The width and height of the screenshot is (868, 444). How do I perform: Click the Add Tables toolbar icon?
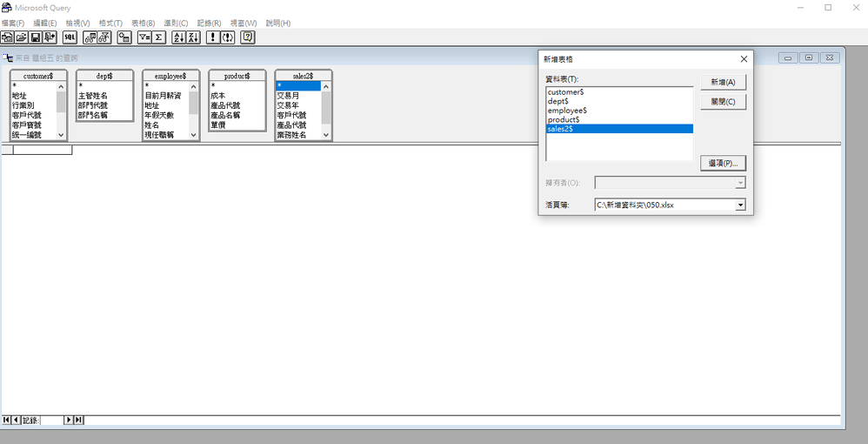(124, 37)
